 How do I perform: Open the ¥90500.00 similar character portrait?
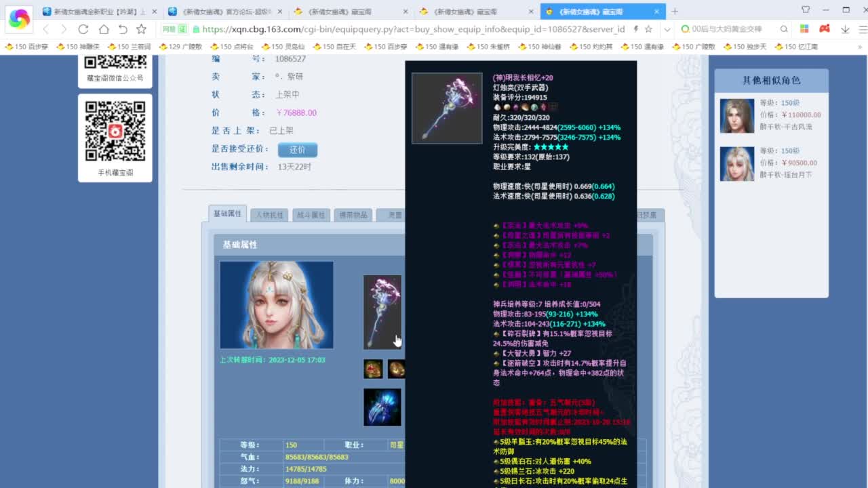(737, 164)
